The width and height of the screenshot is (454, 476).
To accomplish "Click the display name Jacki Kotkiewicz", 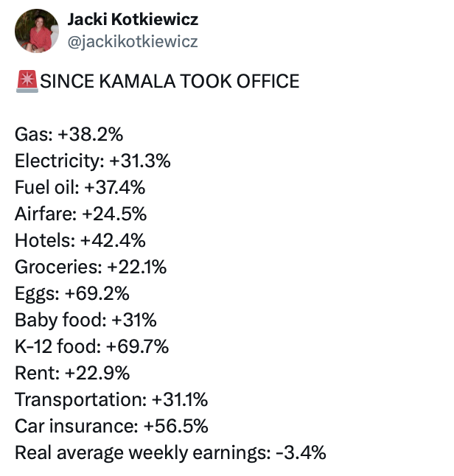I will click(x=133, y=19).
